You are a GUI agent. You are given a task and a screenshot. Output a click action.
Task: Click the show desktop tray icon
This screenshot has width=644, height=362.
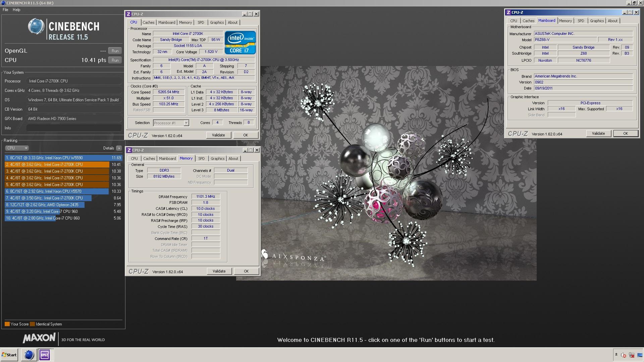coord(640,355)
